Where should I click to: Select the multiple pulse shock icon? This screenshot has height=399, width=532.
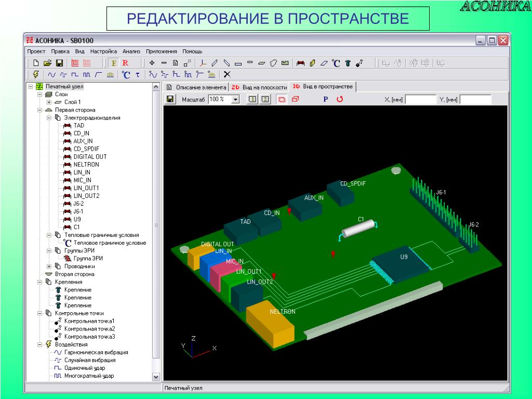[x=87, y=75]
